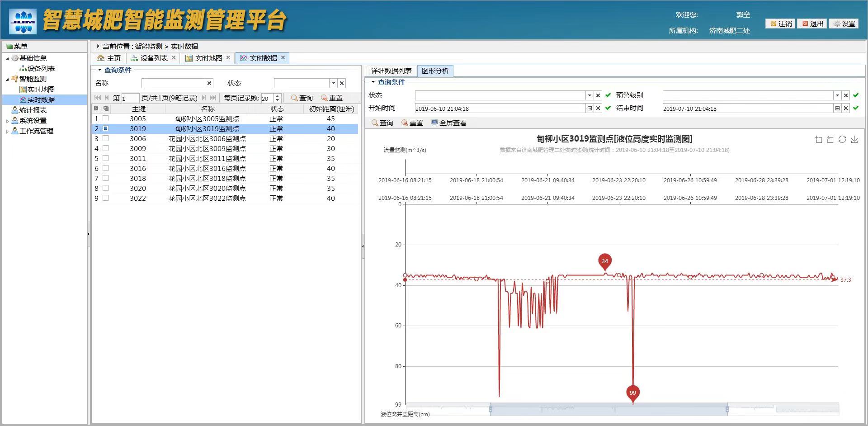Activate the chart's data zoom tool
This screenshot has width=868, height=426.
[818, 140]
